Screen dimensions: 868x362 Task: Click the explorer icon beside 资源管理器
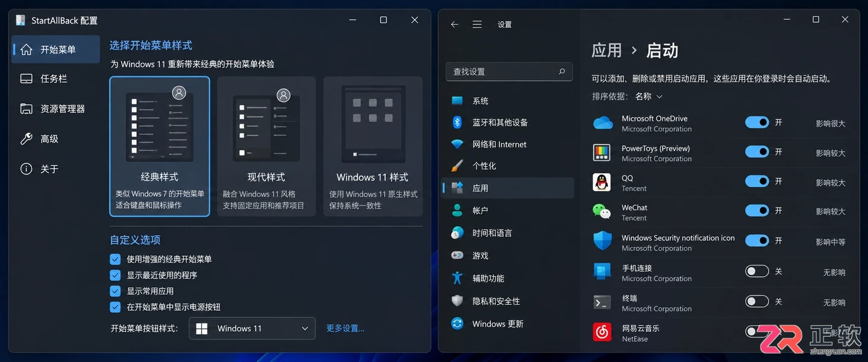[x=26, y=109]
